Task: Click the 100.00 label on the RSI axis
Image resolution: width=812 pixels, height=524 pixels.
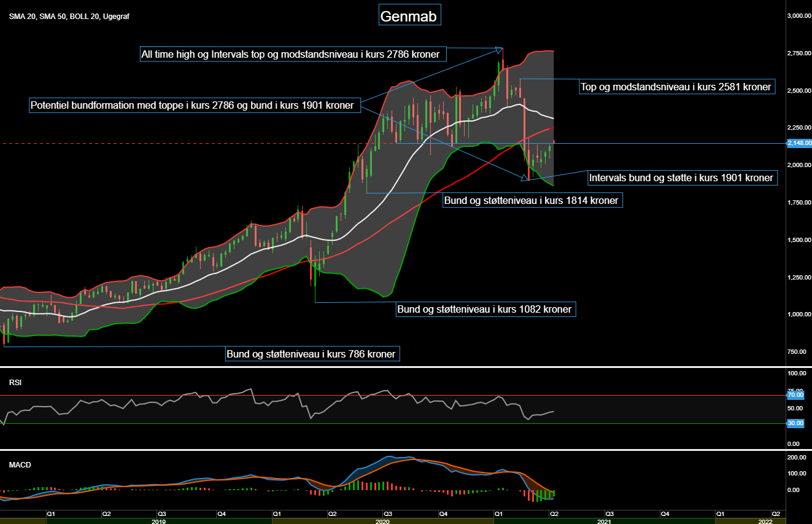Action: point(797,373)
